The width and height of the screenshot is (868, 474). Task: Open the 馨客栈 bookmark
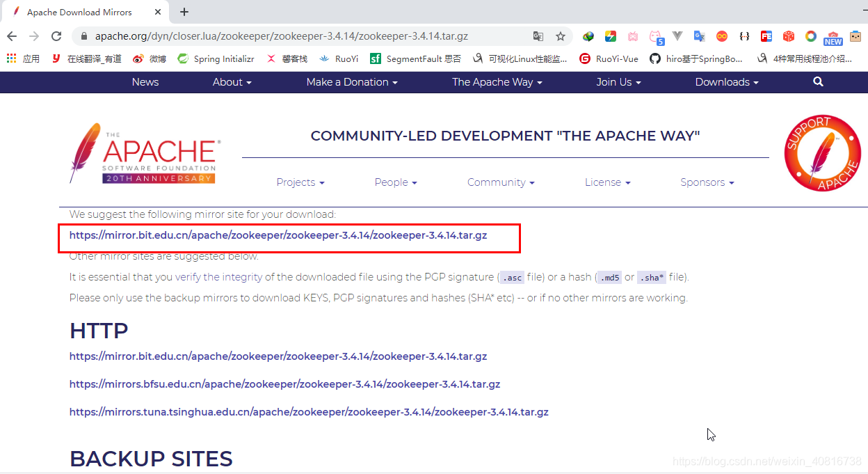(x=287, y=59)
